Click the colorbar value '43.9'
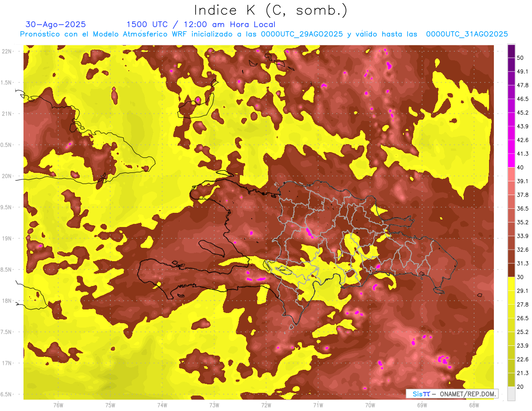532x411 pixels. pos(523,126)
